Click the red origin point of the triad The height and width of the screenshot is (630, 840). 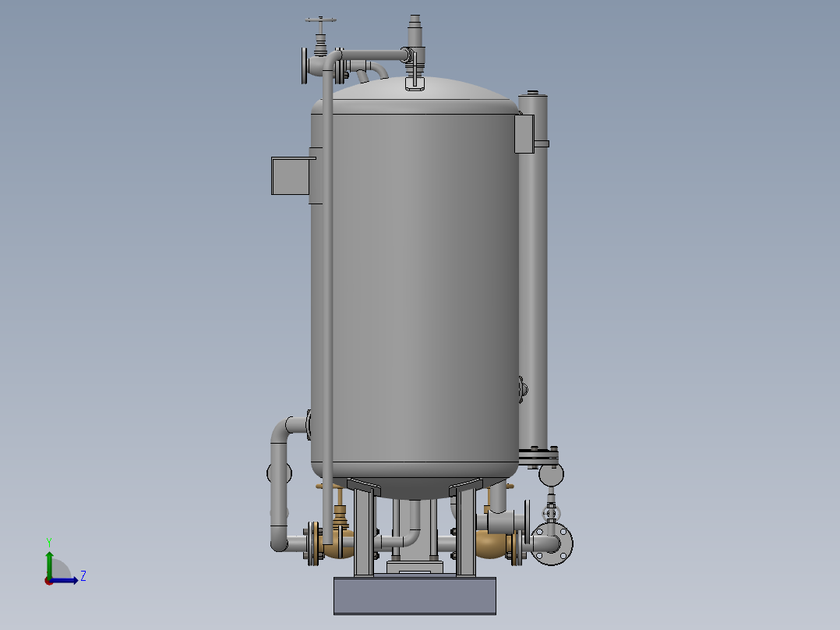(48, 581)
